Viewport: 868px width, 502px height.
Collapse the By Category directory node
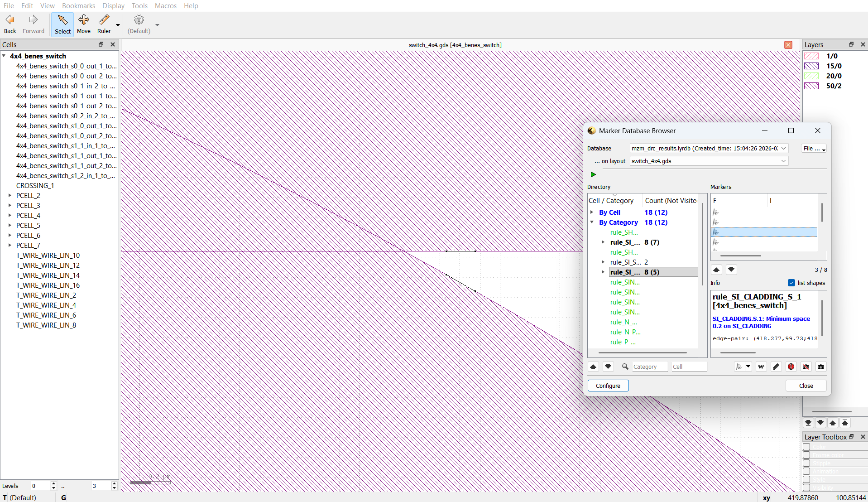pyautogui.click(x=592, y=222)
